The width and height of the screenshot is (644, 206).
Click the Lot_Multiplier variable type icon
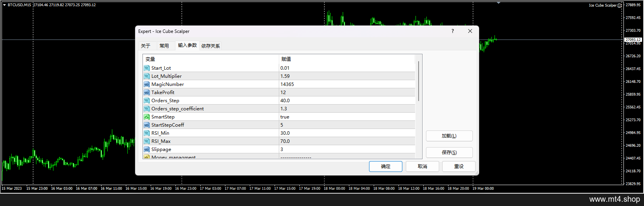click(x=146, y=76)
